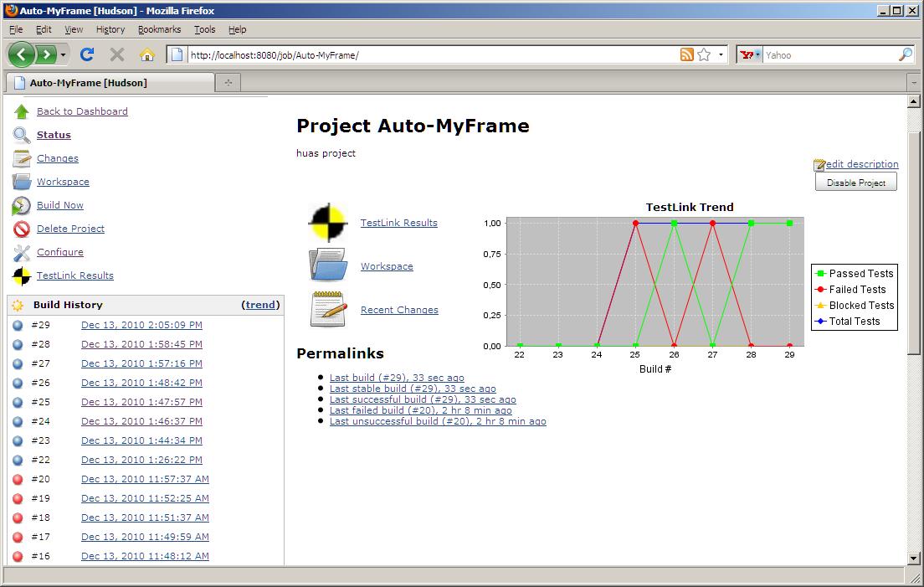This screenshot has width=924, height=587.
Task: Click the browser home icon
Action: (x=146, y=54)
